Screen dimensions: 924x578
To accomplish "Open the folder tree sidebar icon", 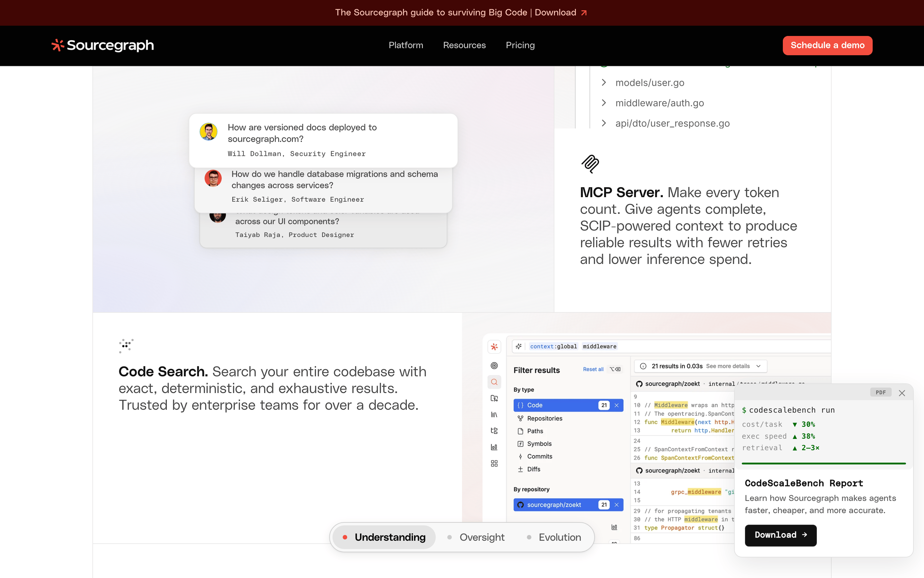I will coord(494,431).
